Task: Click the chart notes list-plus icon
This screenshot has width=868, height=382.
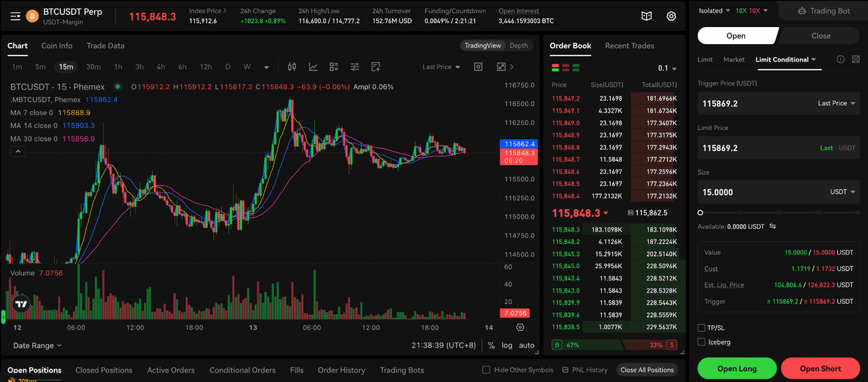Action: tap(376, 67)
